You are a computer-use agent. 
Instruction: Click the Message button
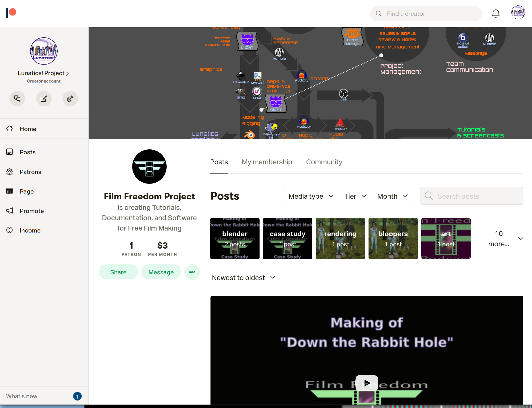click(x=161, y=272)
